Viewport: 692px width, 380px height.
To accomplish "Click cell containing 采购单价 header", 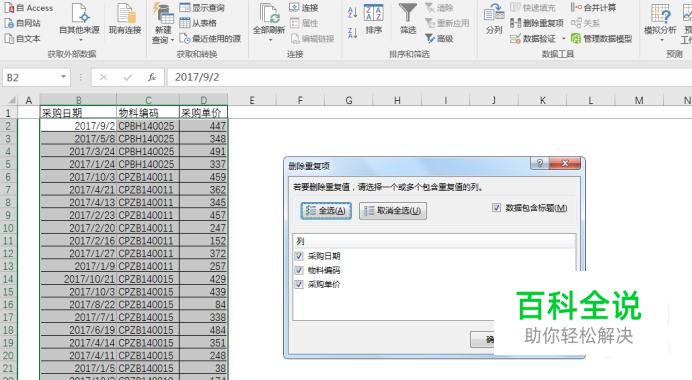I will [x=203, y=113].
